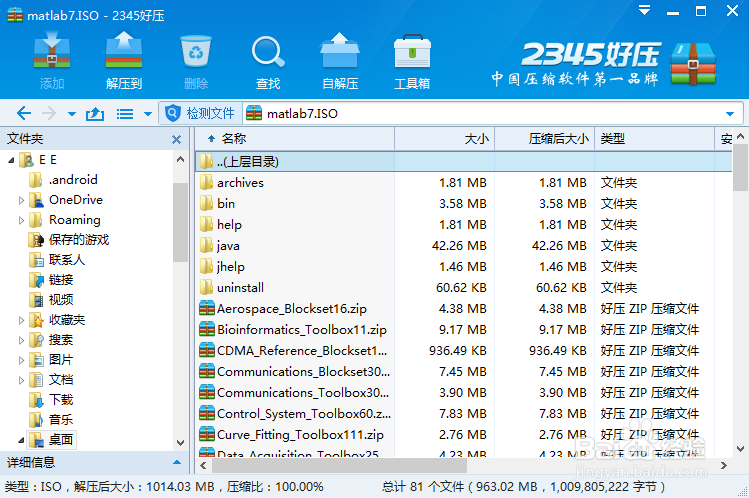The width and height of the screenshot is (749, 498).
Task: Select Curve_Fitting_Toolbox111.zip archive icon
Action: 207,434
